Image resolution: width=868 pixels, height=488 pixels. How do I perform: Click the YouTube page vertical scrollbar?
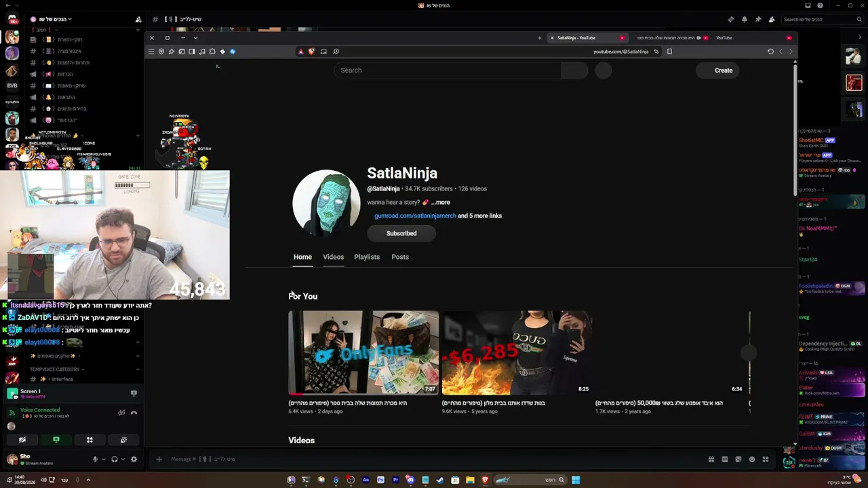[x=795, y=130]
